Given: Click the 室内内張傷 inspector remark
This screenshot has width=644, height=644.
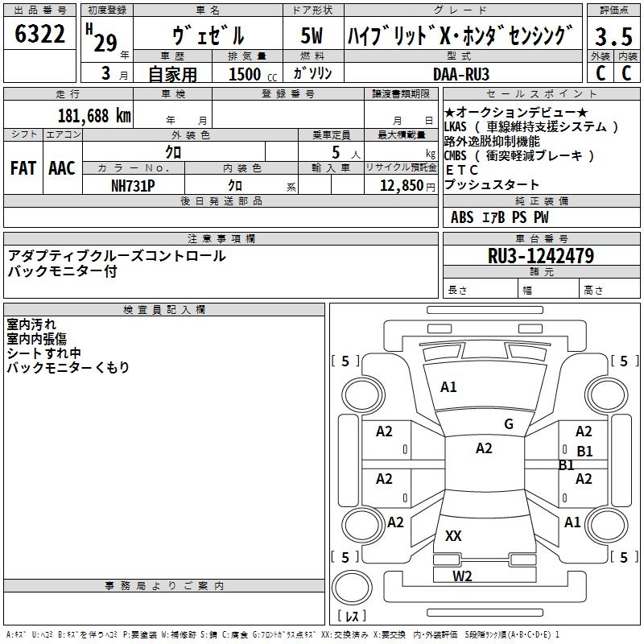Looking at the screenshot, I should coord(36,338).
